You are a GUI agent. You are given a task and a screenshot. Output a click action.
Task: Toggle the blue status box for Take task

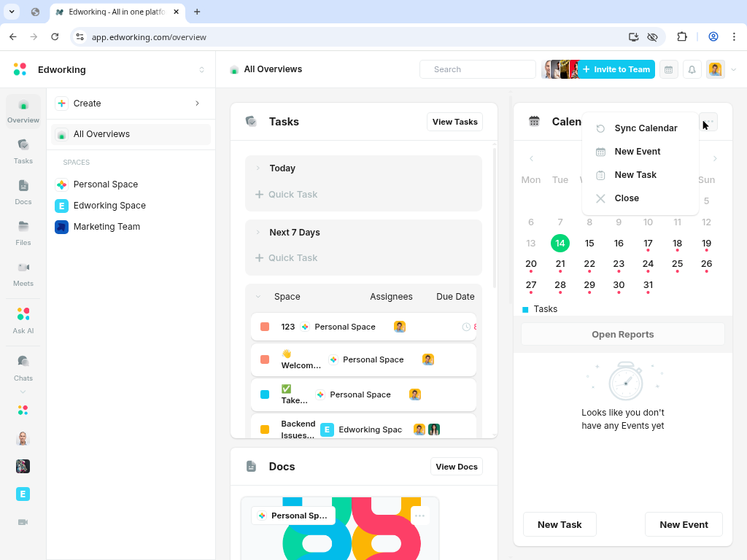pos(265,394)
